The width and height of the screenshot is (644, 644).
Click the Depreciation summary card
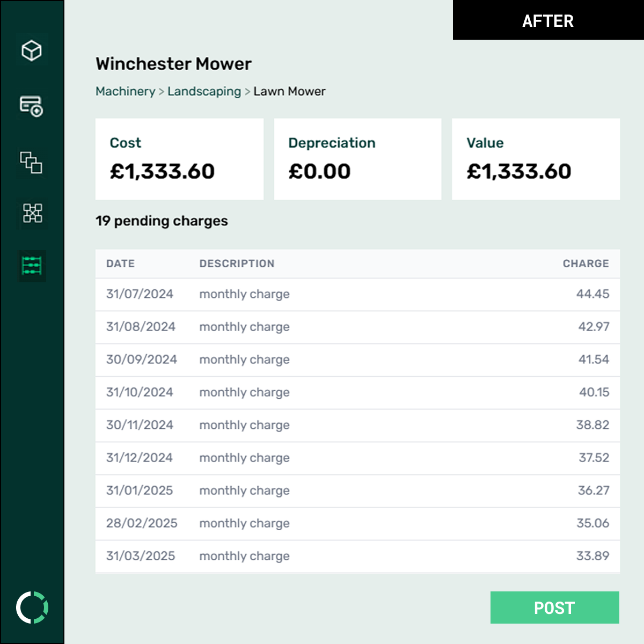(357, 159)
